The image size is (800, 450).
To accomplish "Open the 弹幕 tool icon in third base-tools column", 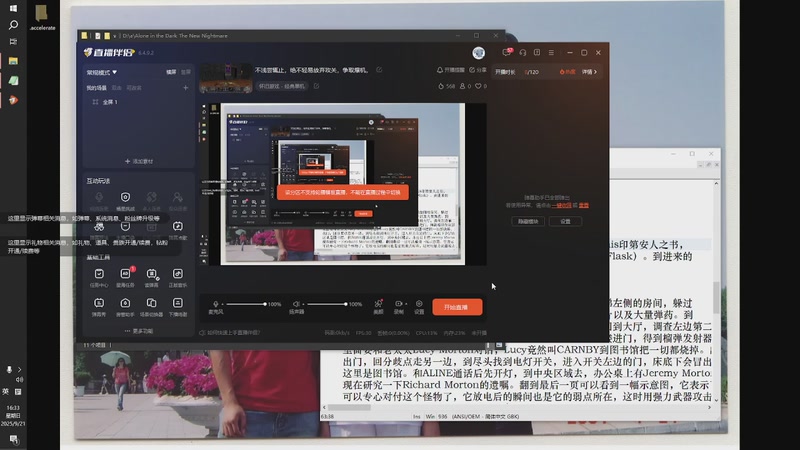I will coord(152,278).
